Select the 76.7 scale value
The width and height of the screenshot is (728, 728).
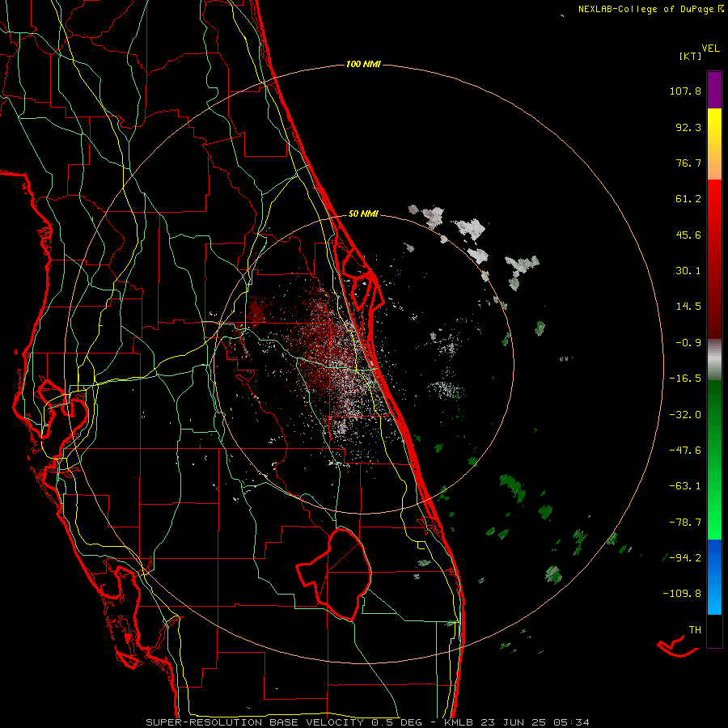tap(688, 163)
